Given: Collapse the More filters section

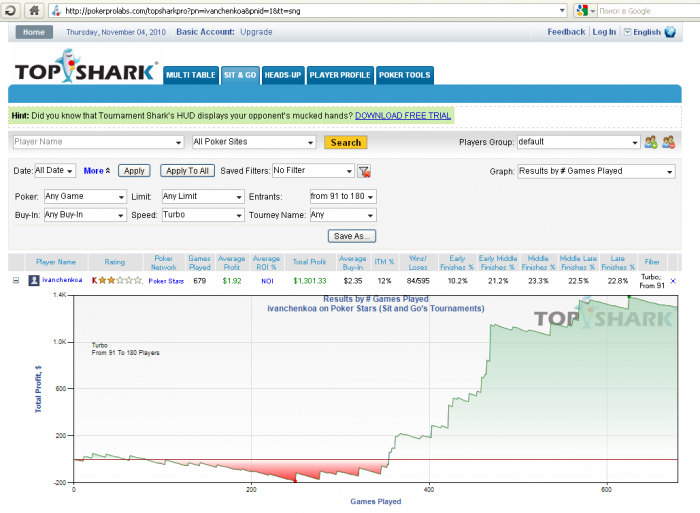Looking at the screenshot, I should pyautogui.click(x=97, y=171).
